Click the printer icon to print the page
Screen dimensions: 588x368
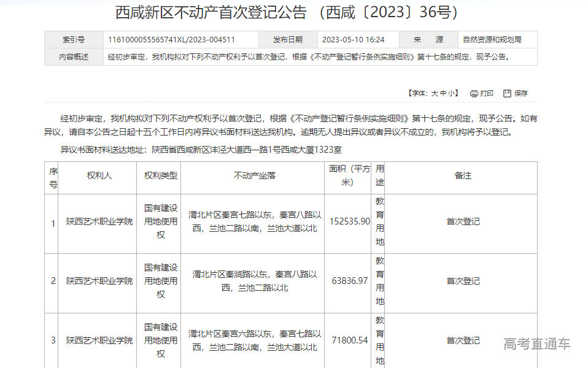click(x=474, y=94)
